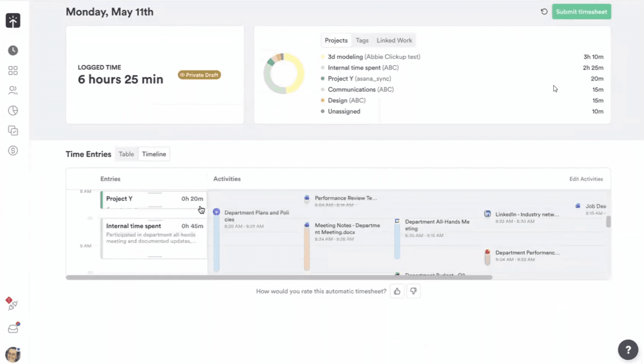Click Performance Review Te... activity
This screenshot has width=644, height=364.
click(x=346, y=201)
